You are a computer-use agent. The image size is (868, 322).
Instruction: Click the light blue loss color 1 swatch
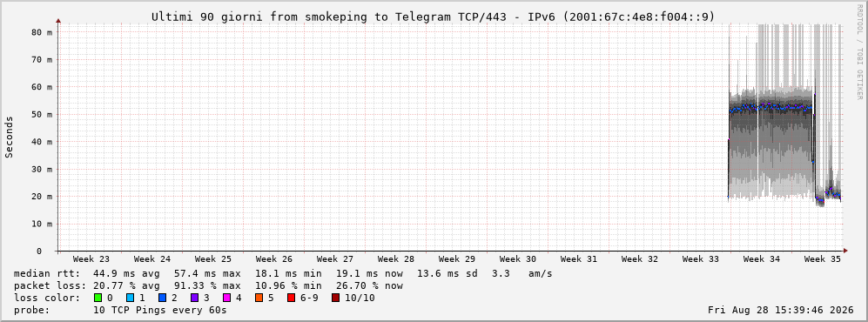pyautogui.click(x=130, y=299)
